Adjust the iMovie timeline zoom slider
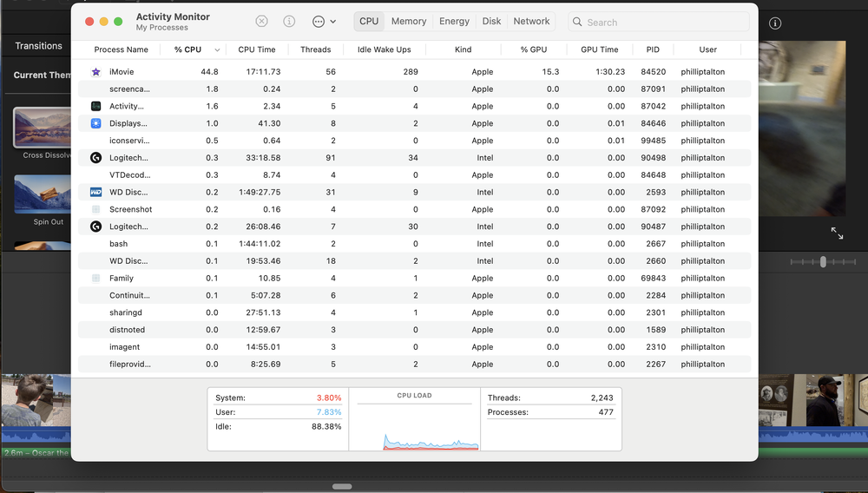Screen dimensions: 868x493 pyautogui.click(x=823, y=262)
